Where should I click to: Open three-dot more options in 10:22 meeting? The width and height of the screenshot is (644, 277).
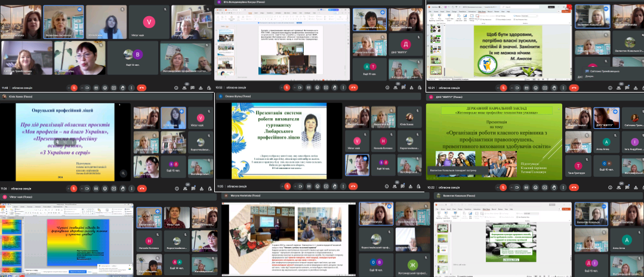point(563,187)
